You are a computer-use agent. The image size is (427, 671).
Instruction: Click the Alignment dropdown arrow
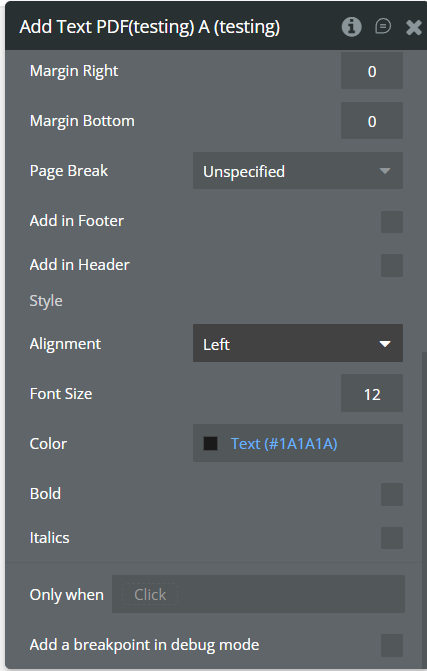point(385,344)
